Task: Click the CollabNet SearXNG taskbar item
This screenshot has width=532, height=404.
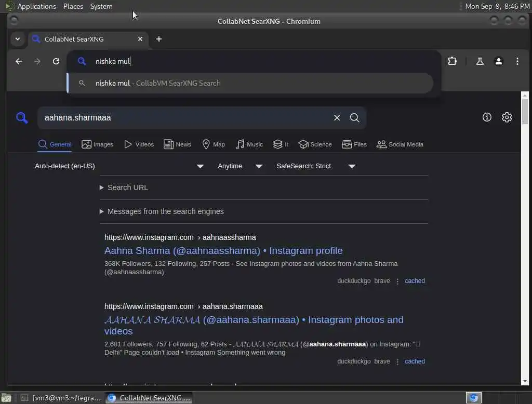Action: coord(149,398)
